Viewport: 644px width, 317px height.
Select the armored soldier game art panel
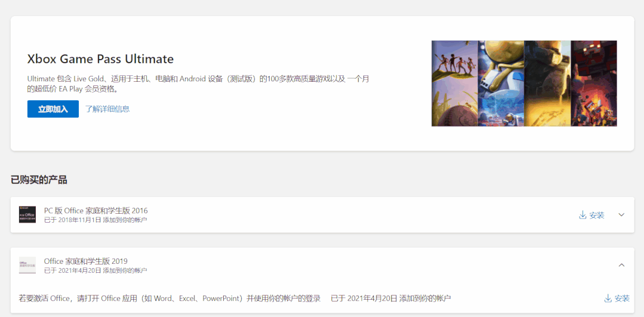point(547,84)
